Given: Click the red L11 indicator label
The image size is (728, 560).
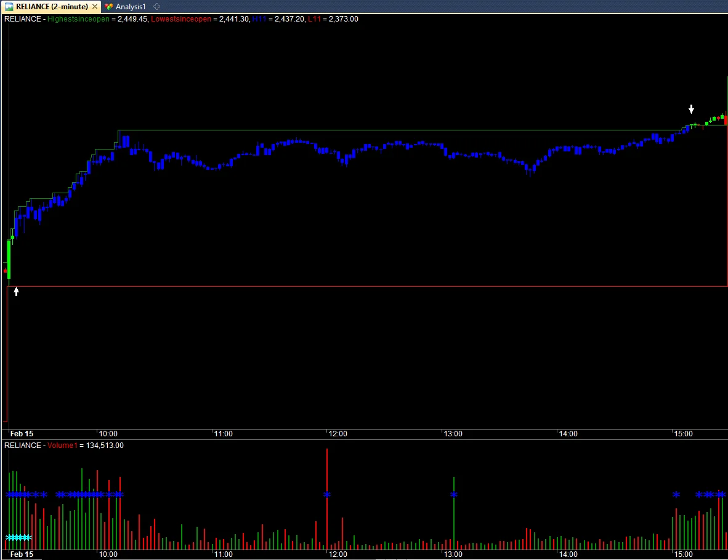Looking at the screenshot, I should tap(313, 19).
